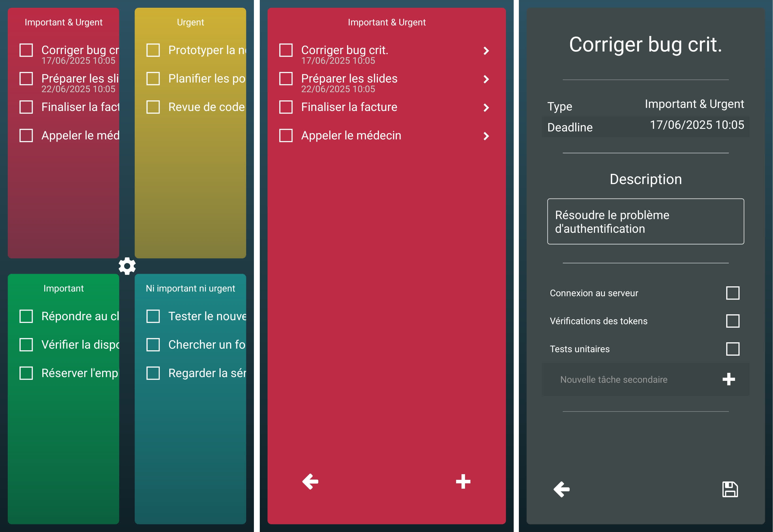Check 'Revue de code' in the Urgent quadrant

pos(153,107)
